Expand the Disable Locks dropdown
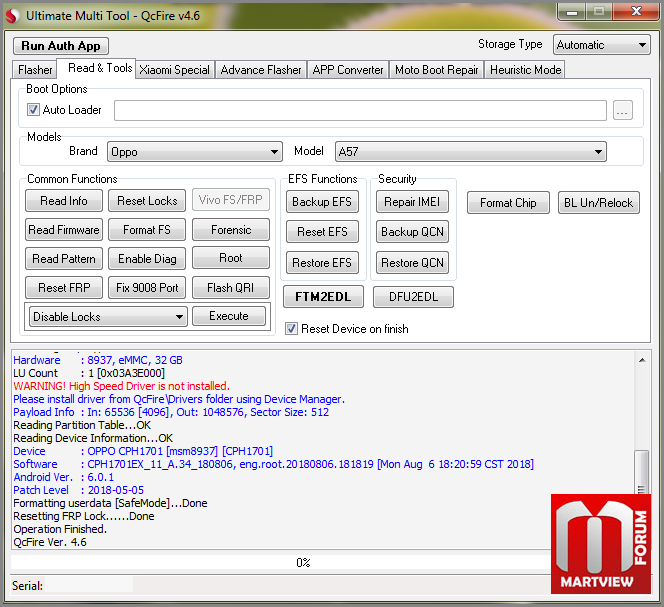This screenshot has height=607, width=664. [x=108, y=316]
